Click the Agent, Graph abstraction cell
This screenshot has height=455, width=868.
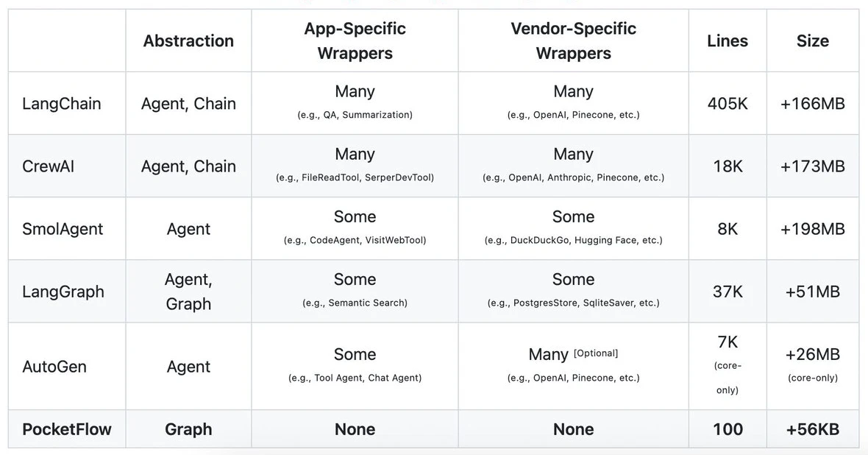coord(188,292)
